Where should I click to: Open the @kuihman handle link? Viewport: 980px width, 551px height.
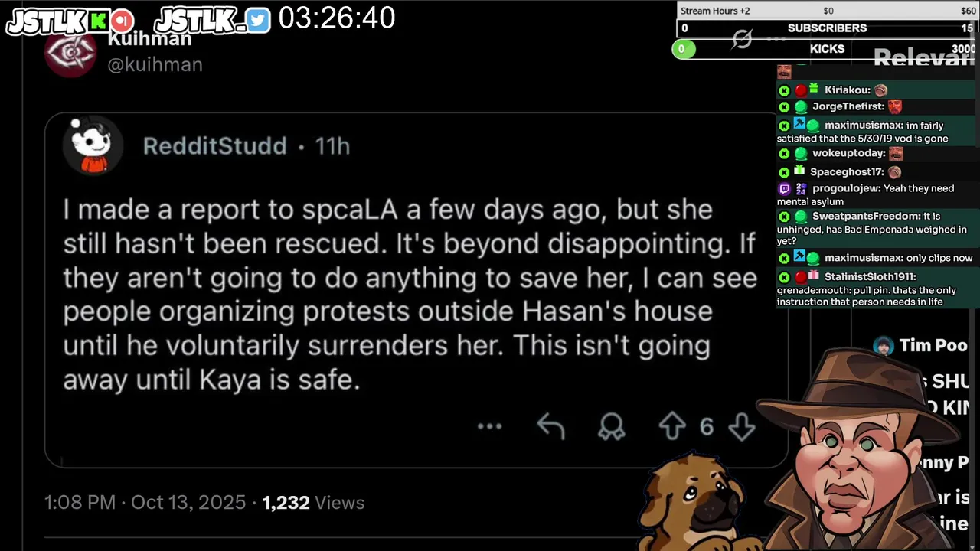pos(155,64)
